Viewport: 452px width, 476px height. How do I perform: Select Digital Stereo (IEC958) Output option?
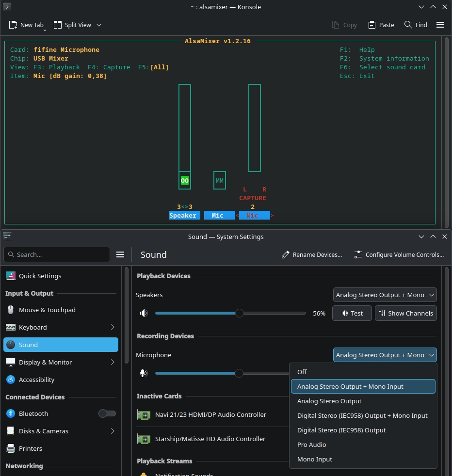pyautogui.click(x=363, y=430)
